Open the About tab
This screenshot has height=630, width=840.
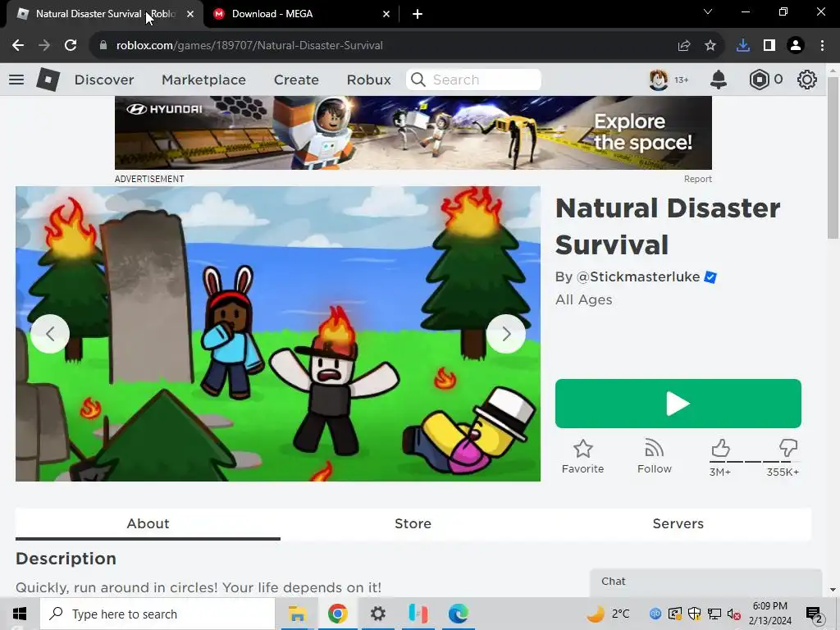click(x=148, y=523)
